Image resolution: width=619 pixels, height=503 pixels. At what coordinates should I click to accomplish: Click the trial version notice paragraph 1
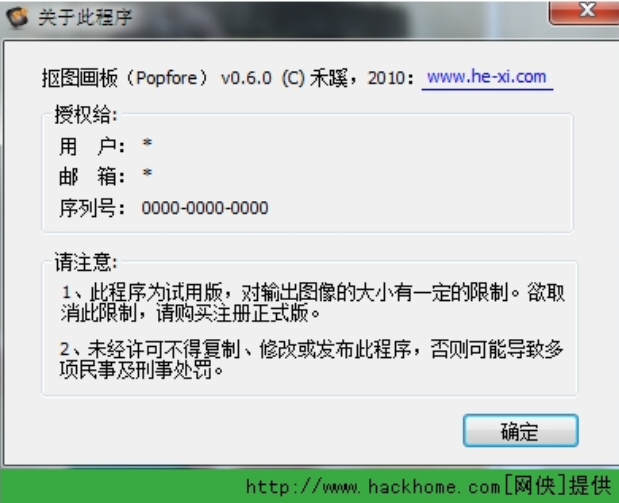313,303
